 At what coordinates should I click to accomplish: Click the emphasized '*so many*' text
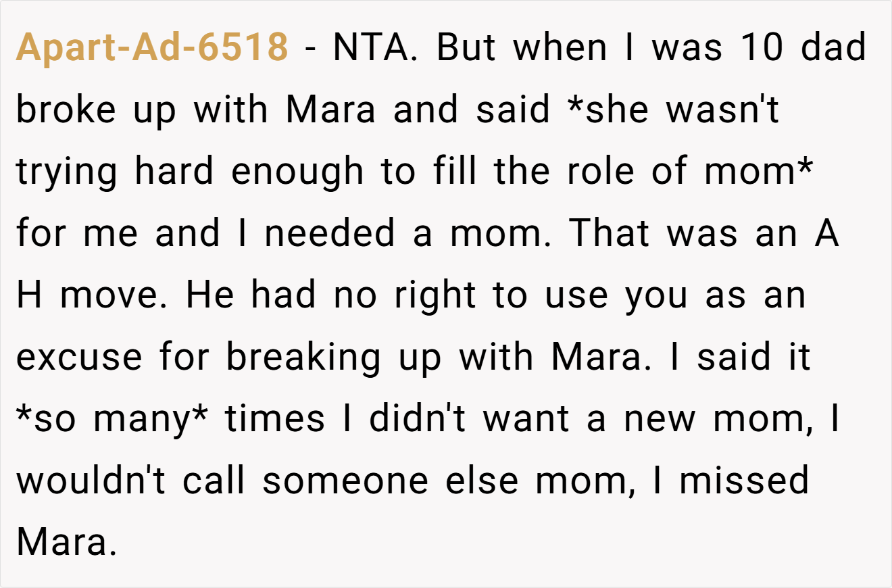pos(112,421)
